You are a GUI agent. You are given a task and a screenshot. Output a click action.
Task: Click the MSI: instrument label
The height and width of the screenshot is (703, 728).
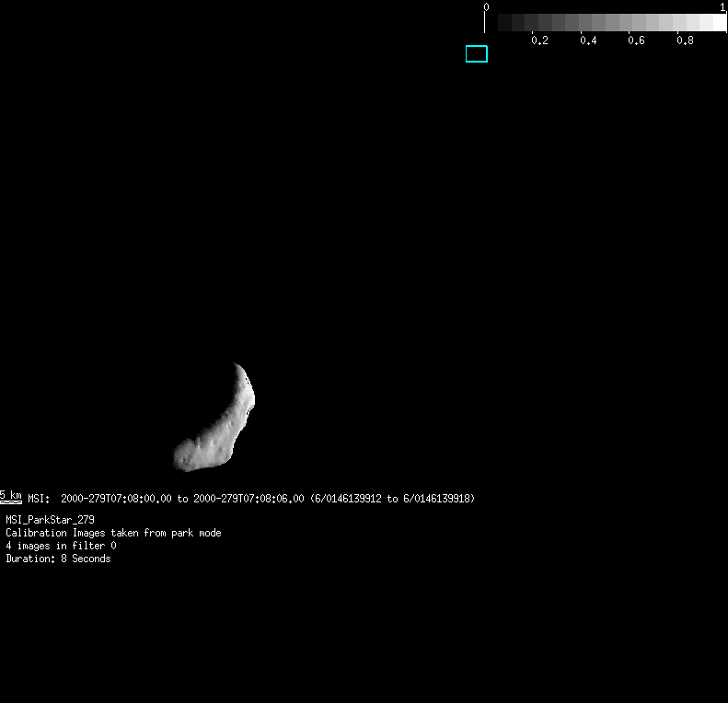point(39,499)
